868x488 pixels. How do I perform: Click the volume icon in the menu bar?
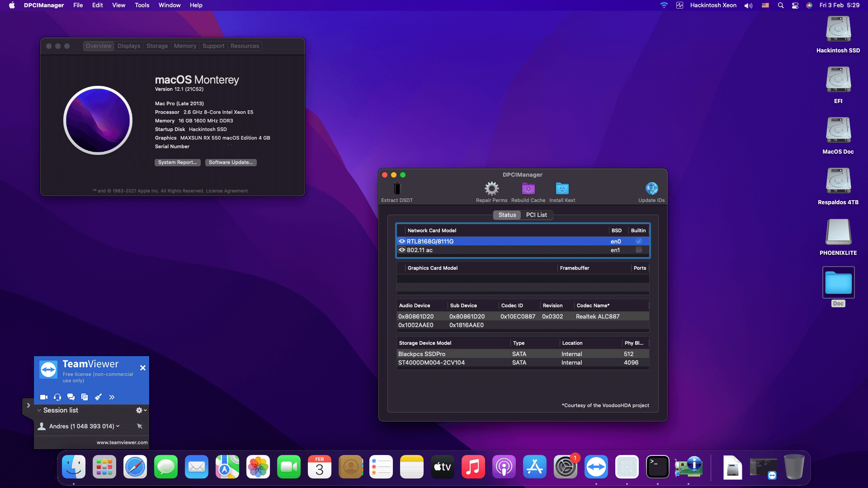[x=748, y=5]
